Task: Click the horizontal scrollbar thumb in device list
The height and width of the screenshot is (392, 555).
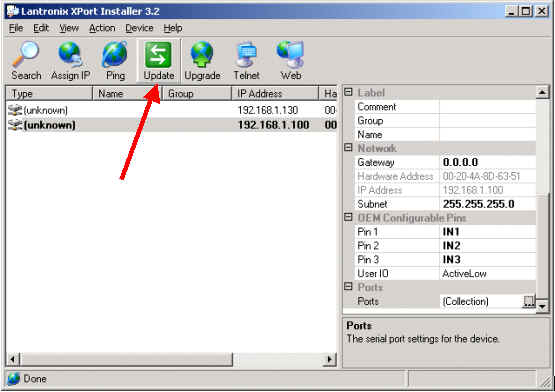Action: pos(126,359)
